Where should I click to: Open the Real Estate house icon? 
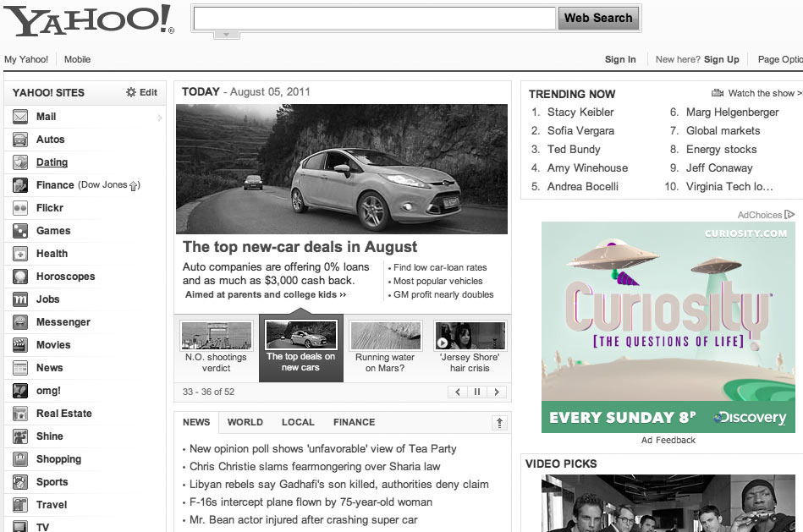click(20, 414)
